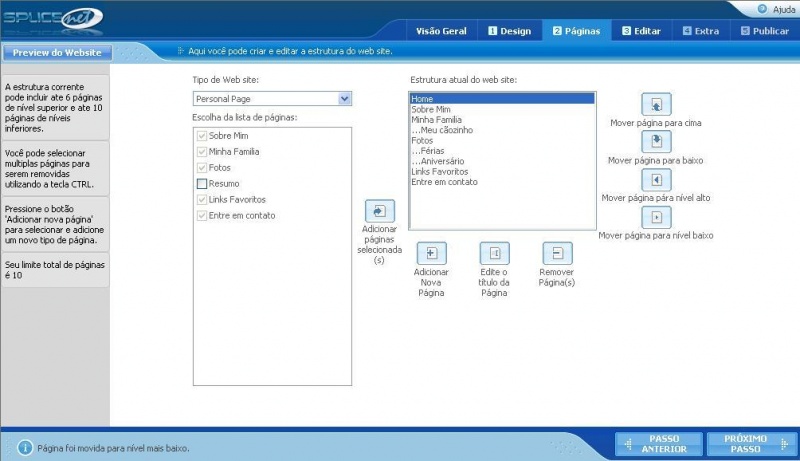Select the Meu cãozinho subpage
The width and height of the screenshot is (800, 461).
(503, 130)
